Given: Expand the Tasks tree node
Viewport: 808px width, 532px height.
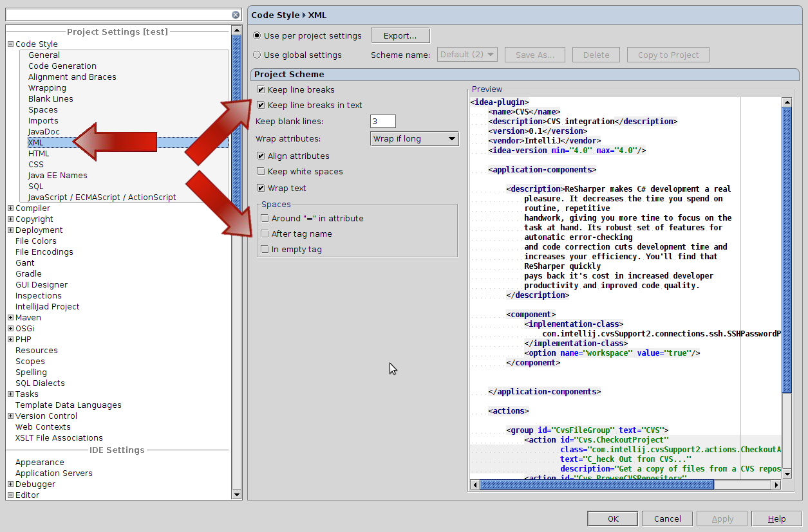Looking at the screenshot, I should point(10,394).
